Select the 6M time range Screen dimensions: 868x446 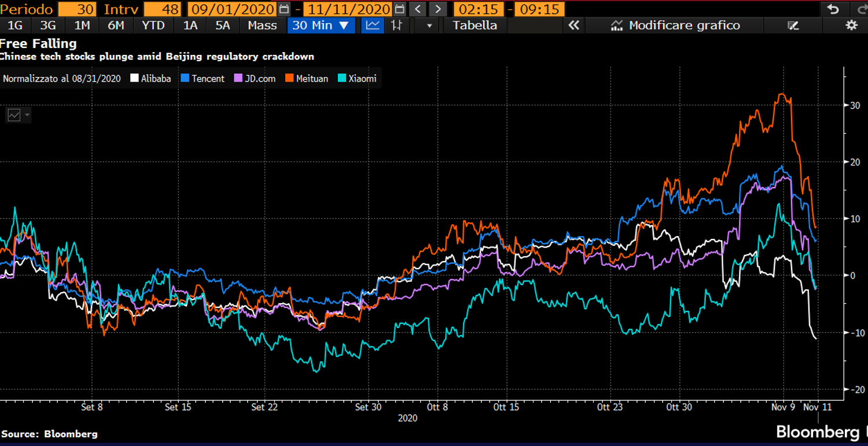(x=116, y=25)
